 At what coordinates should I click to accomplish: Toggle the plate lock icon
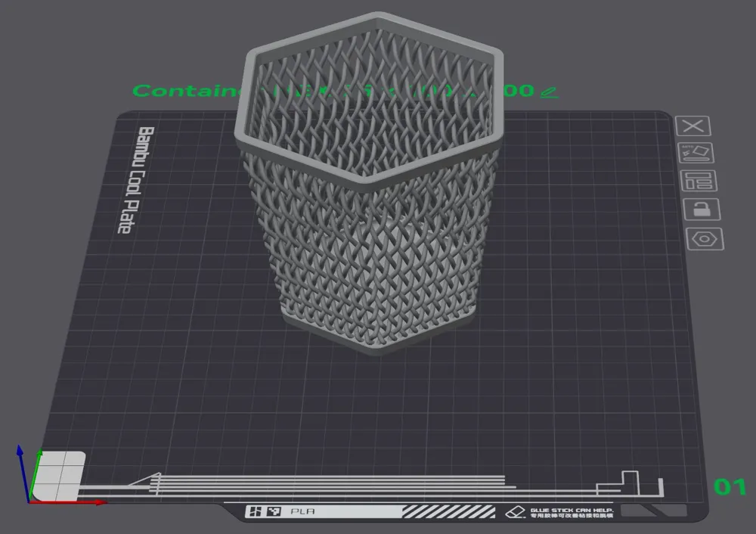pos(702,210)
